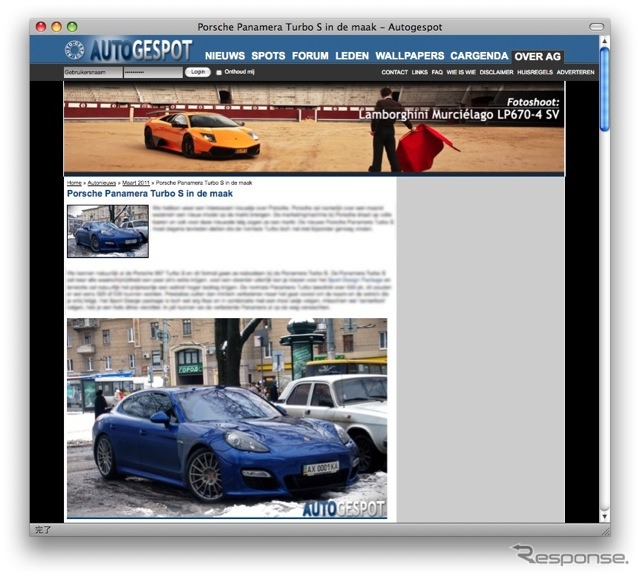
Task: Open the NIEUWS menu item
Action: [225, 56]
